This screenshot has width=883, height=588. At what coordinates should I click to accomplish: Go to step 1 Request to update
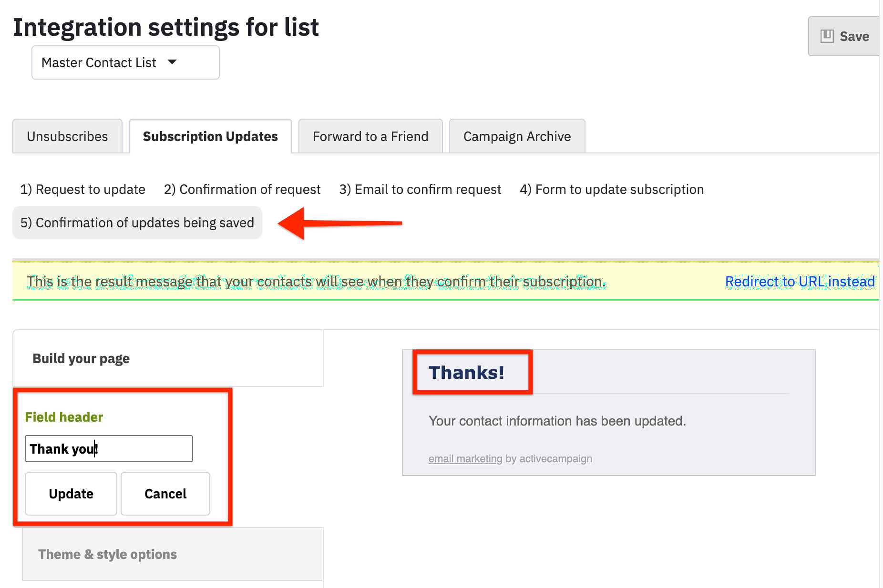point(82,190)
